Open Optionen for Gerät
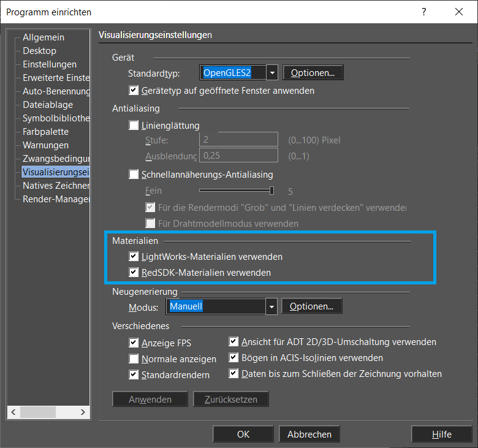Image resolution: width=478 pixels, height=448 pixels. tap(313, 72)
